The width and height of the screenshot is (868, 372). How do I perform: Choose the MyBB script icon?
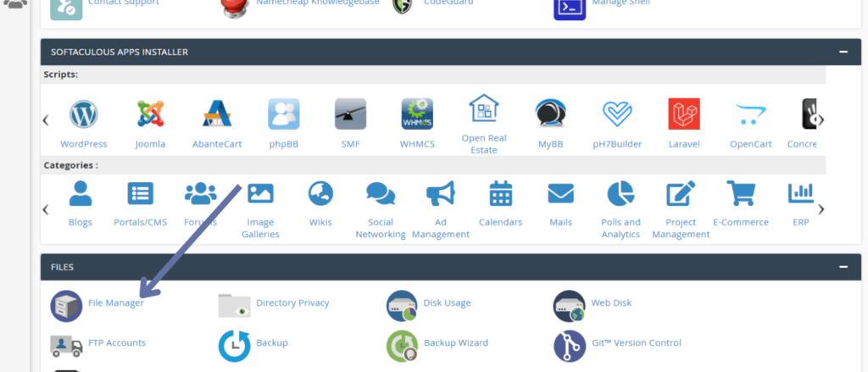point(551,114)
